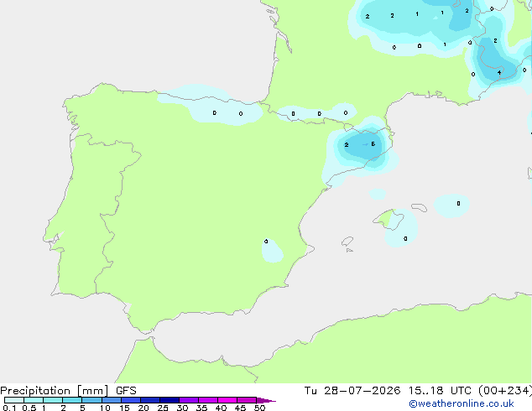Click the 40–45 mm magenta legend swatch
532x411 pixels.
[x=227, y=400]
